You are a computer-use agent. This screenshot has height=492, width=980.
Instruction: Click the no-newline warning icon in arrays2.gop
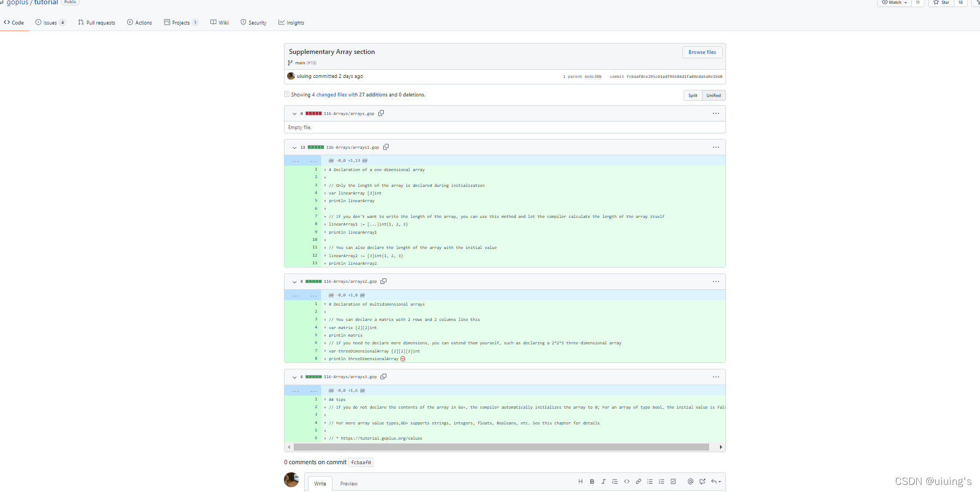pos(403,359)
